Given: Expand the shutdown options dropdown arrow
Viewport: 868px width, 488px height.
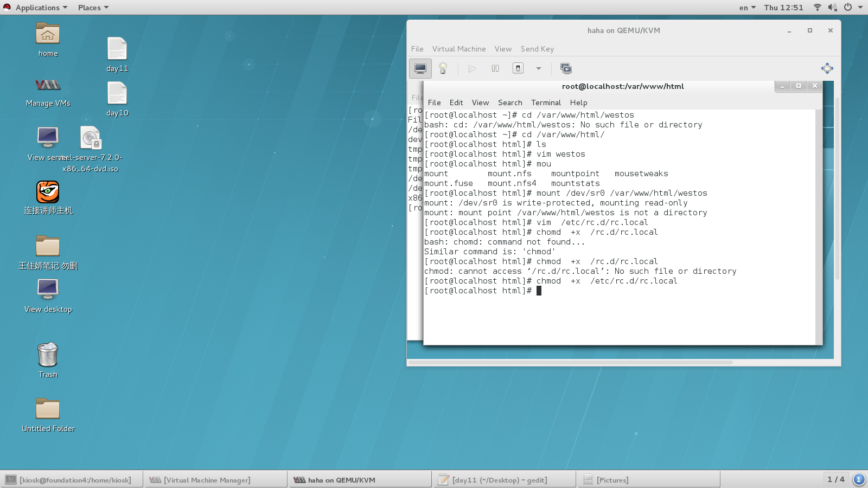Looking at the screenshot, I should pos(539,68).
